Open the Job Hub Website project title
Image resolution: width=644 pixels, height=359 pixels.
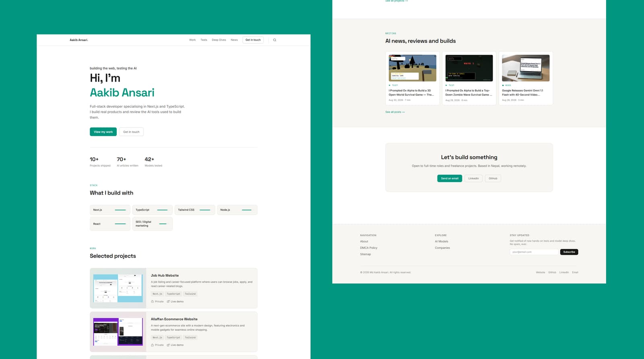(x=165, y=275)
